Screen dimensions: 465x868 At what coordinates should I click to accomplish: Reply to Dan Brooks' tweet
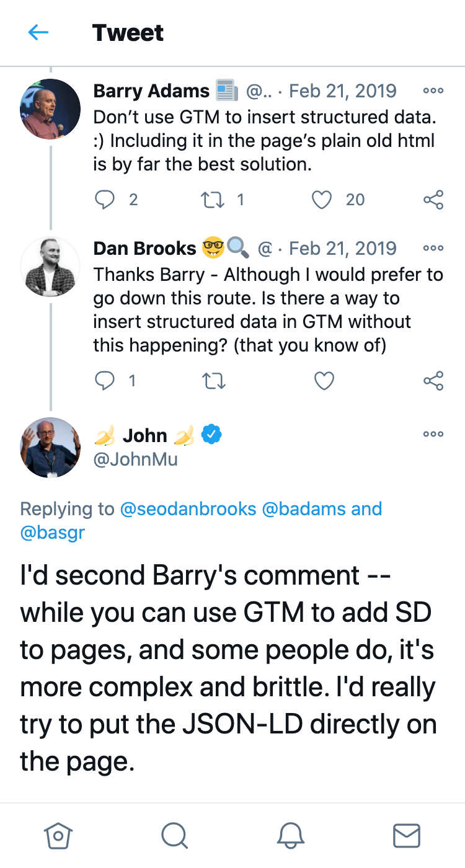(x=105, y=380)
